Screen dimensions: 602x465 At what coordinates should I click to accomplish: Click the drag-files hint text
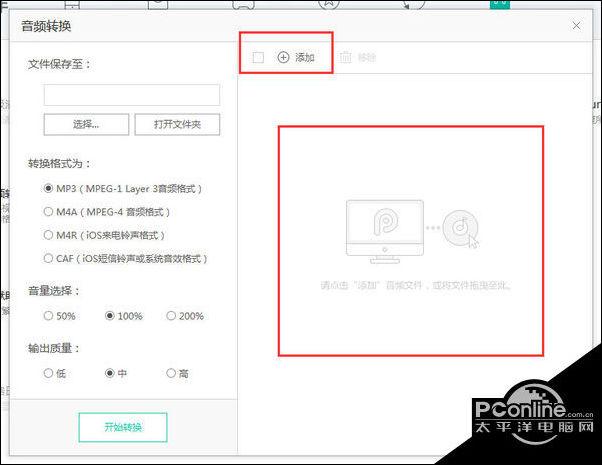coord(415,285)
